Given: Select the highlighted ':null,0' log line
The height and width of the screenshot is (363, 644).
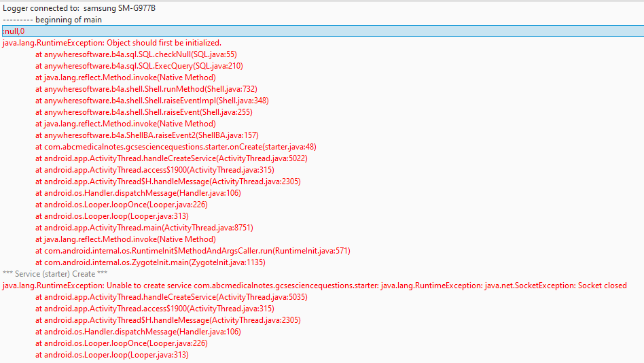Looking at the screenshot, I should point(323,31).
